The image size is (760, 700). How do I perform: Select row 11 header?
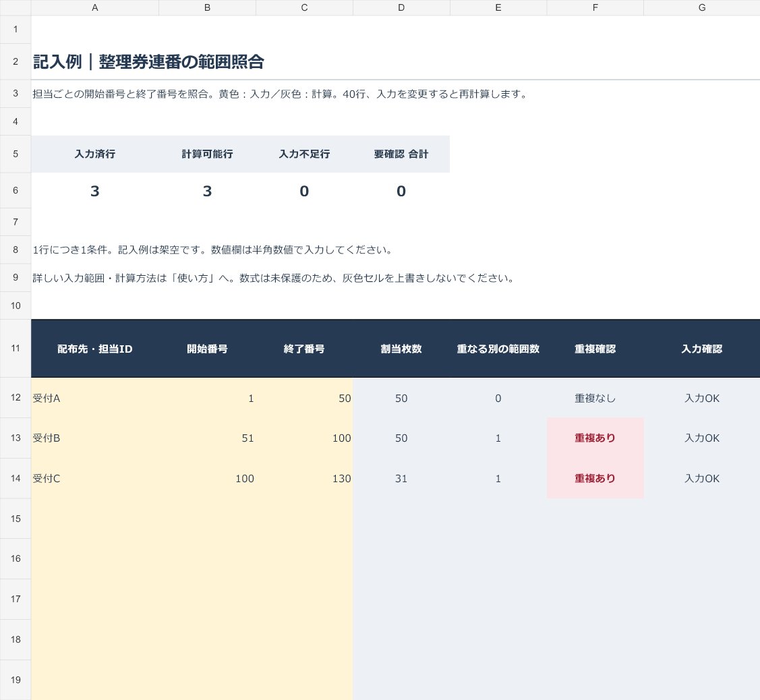coord(16,348)
